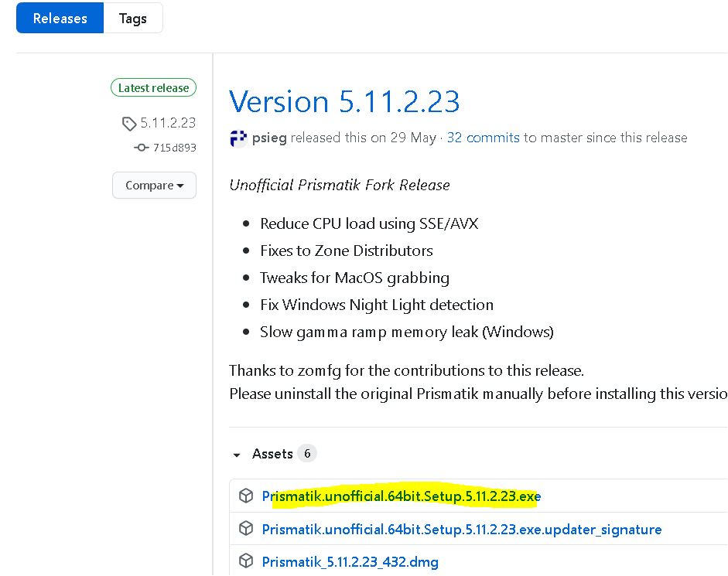Click the package icon beside the Setup .exe asset
The width and height of the screenshot is (728, 576).
(246, 496)
